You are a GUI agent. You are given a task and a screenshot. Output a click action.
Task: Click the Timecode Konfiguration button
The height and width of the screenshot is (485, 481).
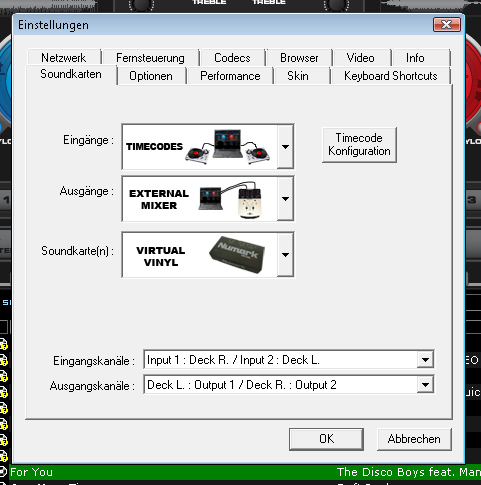359,145
